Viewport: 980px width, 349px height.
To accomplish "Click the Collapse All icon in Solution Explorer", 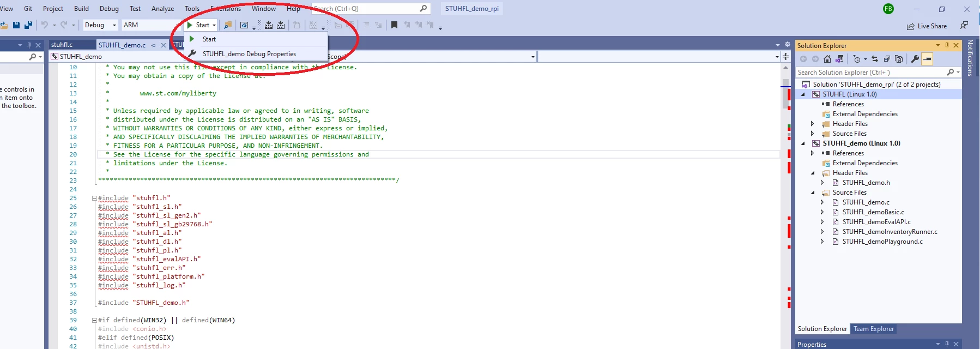I will pos(887,59).
